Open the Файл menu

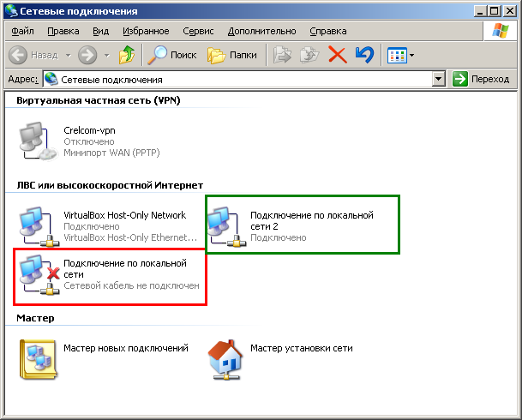click(x=22, y=31)
